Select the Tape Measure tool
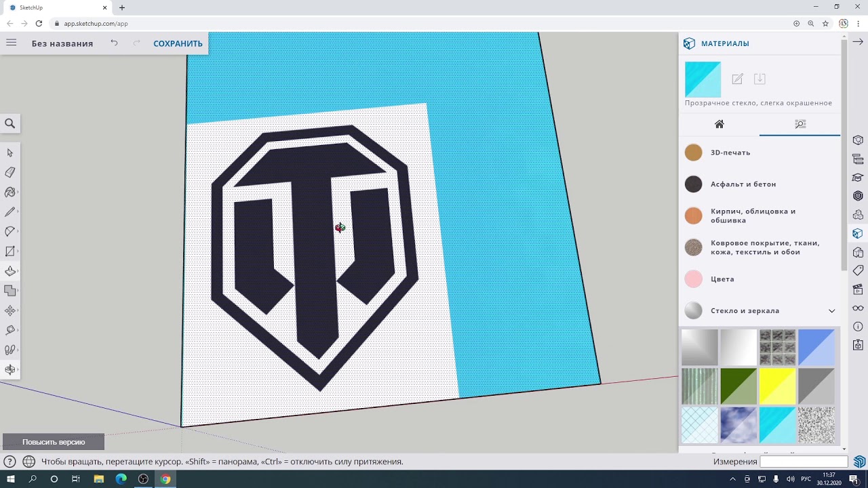Screen dimensions: 868x488 [x=10, y=330]
